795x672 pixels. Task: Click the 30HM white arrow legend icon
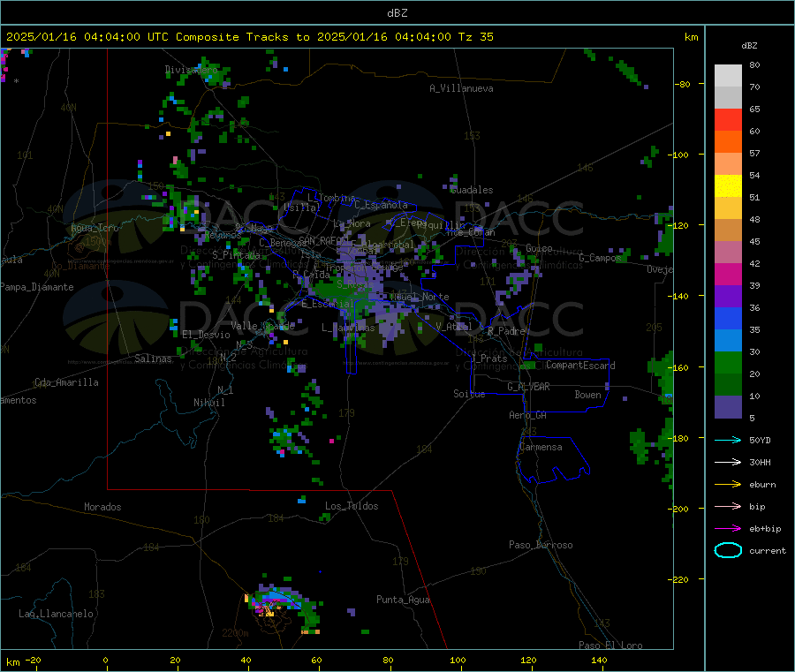pos(728,462)
